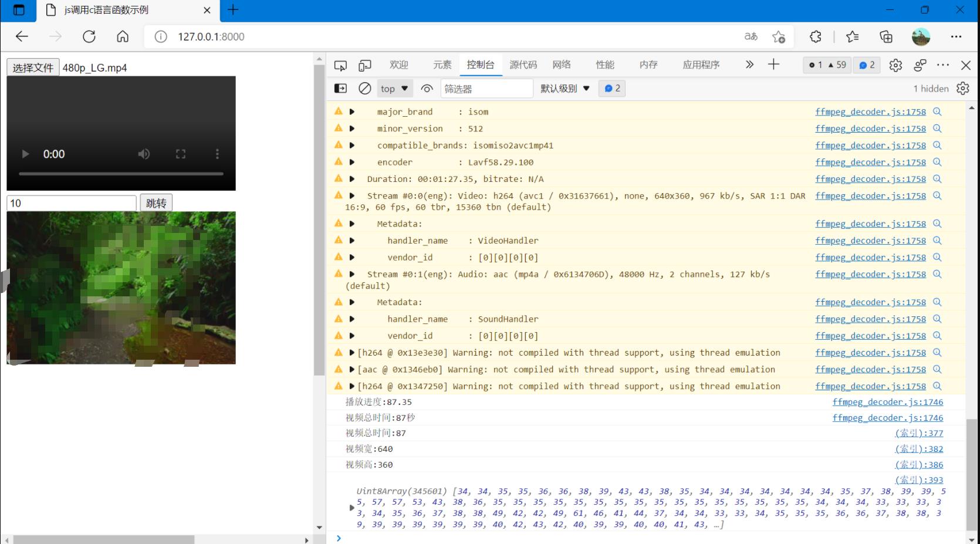
Task: Toggle device emulation mode icon
Action: click(x=365, y=65)
